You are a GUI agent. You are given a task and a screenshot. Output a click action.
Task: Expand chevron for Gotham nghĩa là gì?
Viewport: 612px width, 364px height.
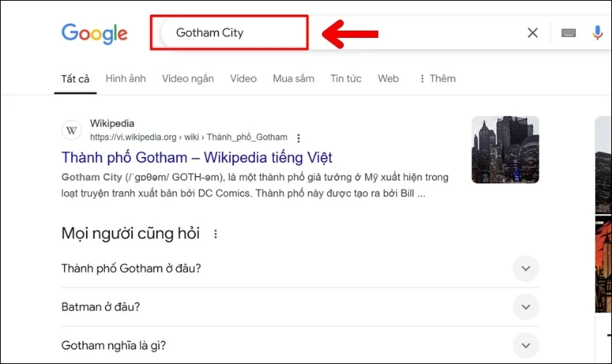click(526, 345)
